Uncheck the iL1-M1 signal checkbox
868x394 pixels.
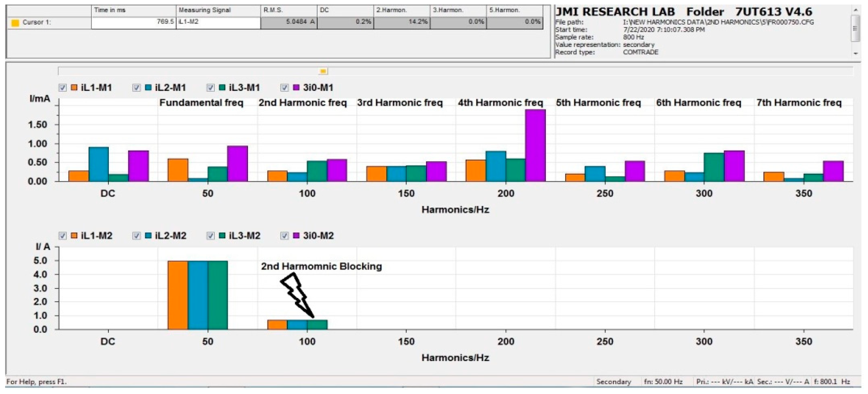(62, 88)
